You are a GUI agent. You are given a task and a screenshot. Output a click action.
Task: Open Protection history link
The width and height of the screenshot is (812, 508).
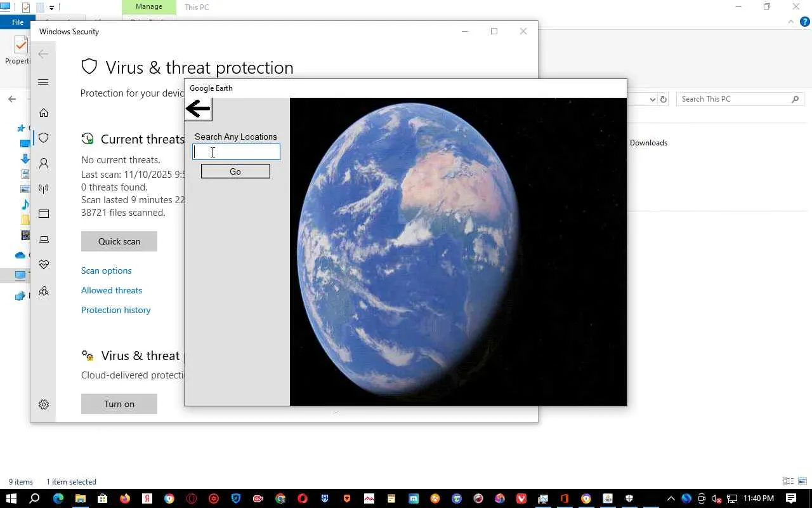116,310
